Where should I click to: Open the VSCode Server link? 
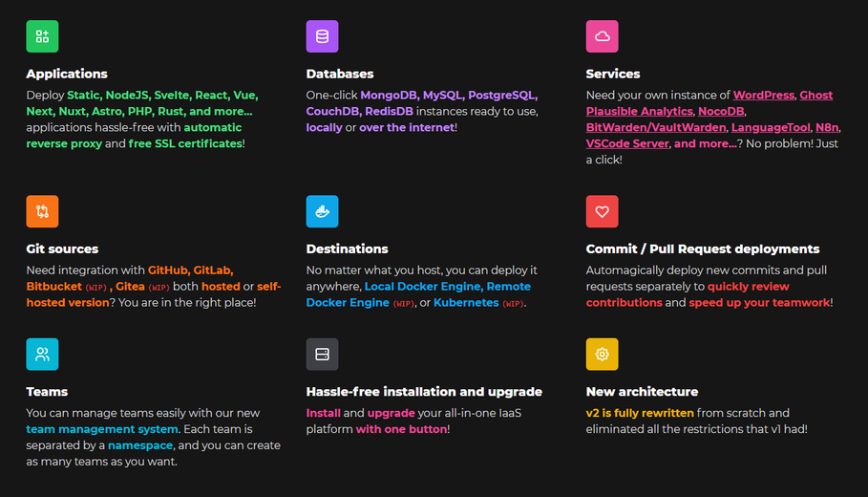pyautogui.click(x=627, y=143)
